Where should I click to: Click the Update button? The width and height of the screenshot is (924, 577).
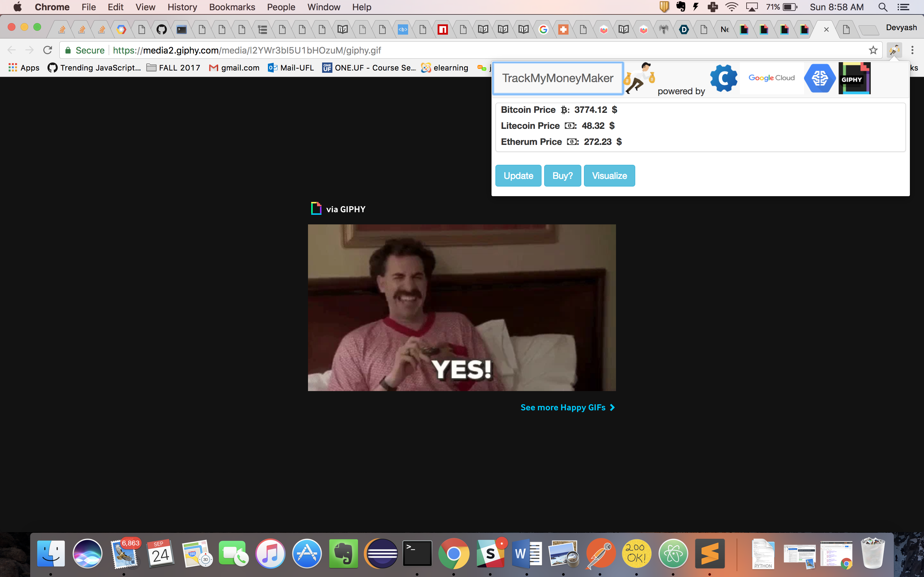pos(518,176)
